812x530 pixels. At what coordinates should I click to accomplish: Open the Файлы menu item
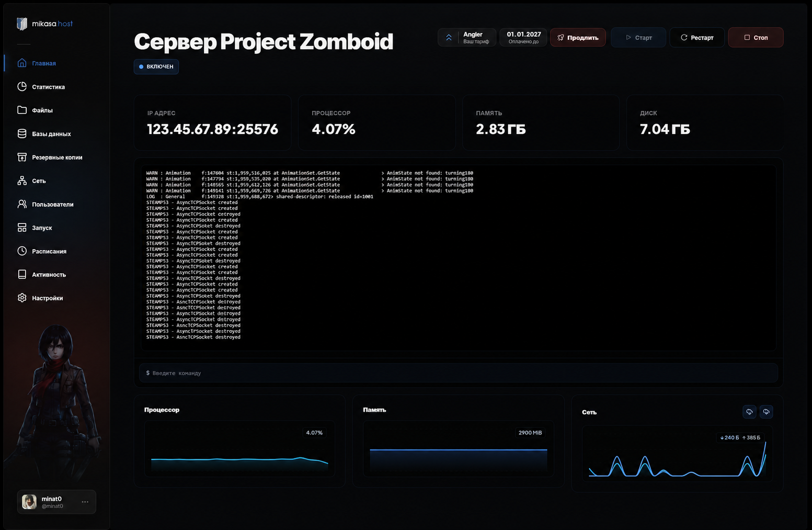click(42, 110)
